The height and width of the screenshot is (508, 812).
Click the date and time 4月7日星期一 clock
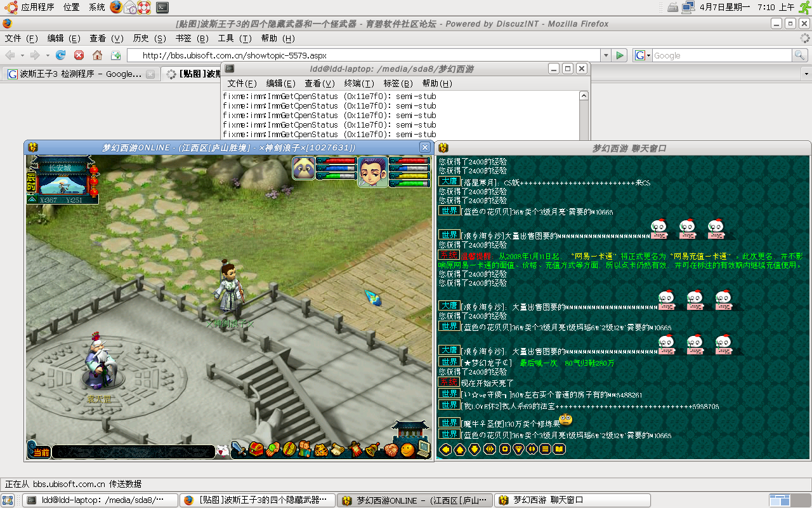(747, 8)
